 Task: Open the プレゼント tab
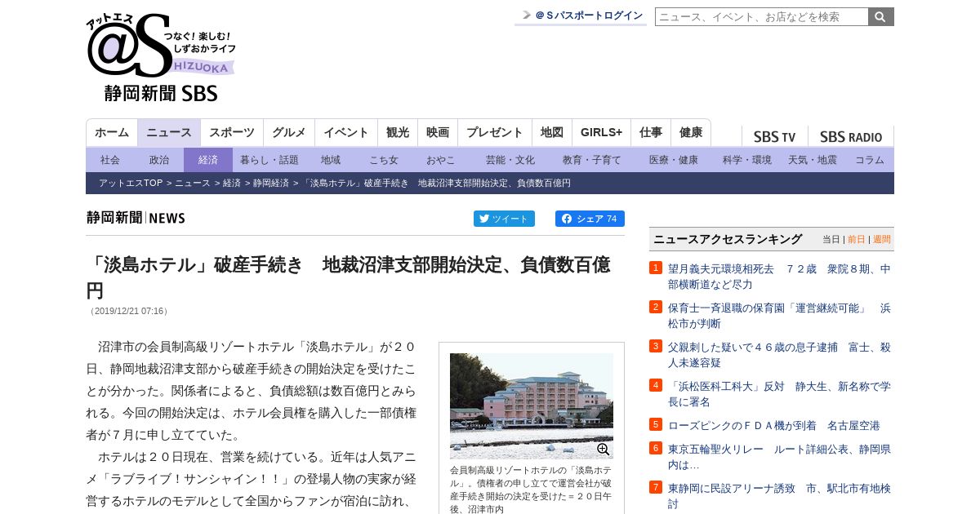click(x=495, y=133)
